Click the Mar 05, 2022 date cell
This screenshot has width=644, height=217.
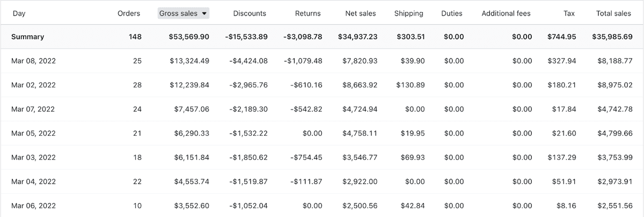click(33, 133)
